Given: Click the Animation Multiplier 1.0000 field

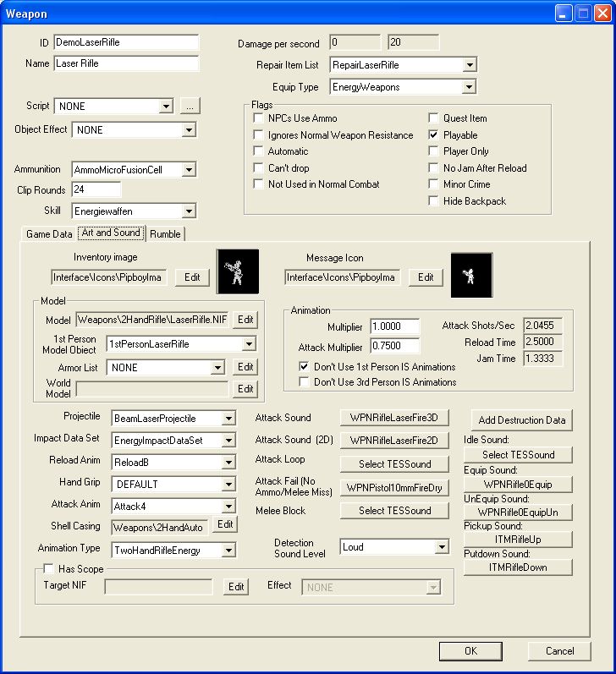Looking at the screenshot, I should (x=394, y=326).
